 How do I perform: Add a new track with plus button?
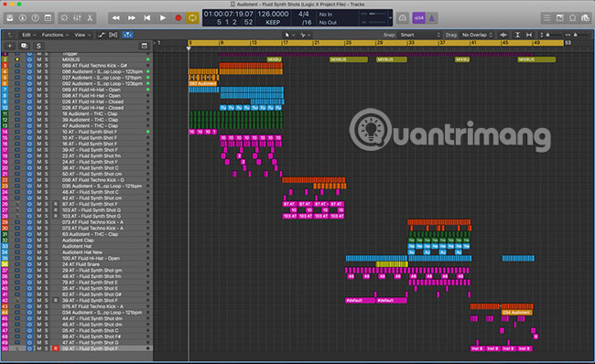10,46
